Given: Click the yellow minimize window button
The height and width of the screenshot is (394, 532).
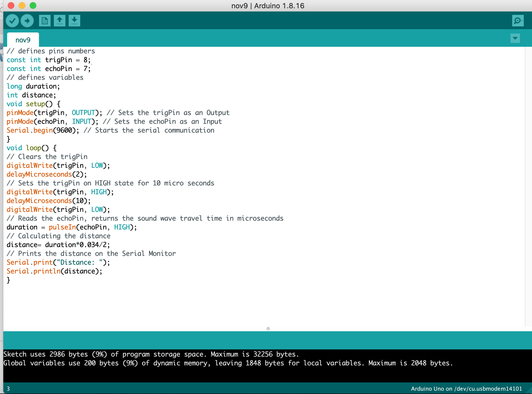Looking at the screenshot, I should click(x=22, y=6).
